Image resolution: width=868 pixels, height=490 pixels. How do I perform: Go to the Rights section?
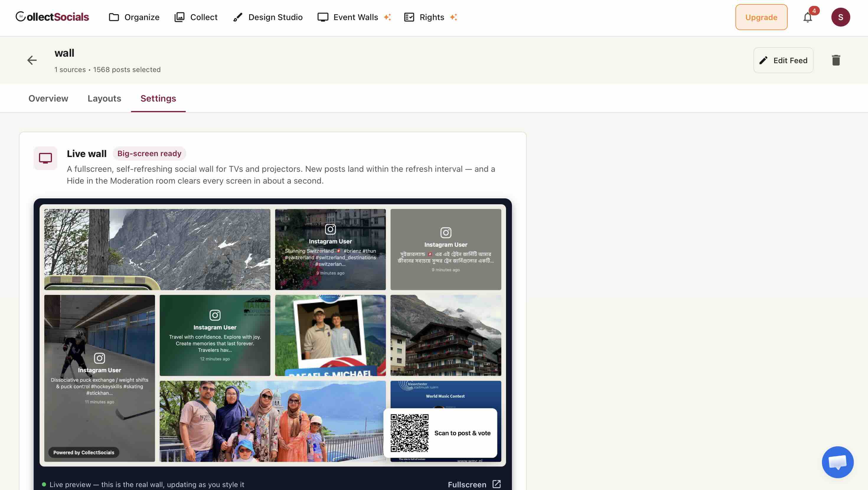430,17
